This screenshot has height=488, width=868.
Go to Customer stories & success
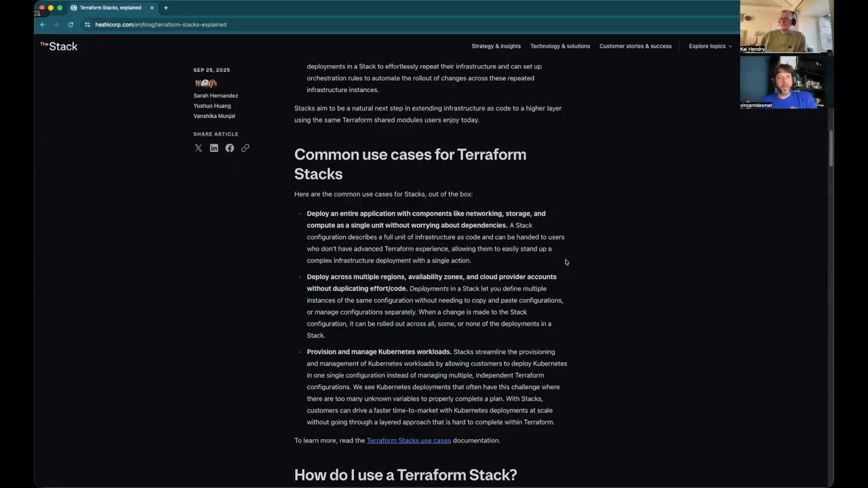coord(635,46)
